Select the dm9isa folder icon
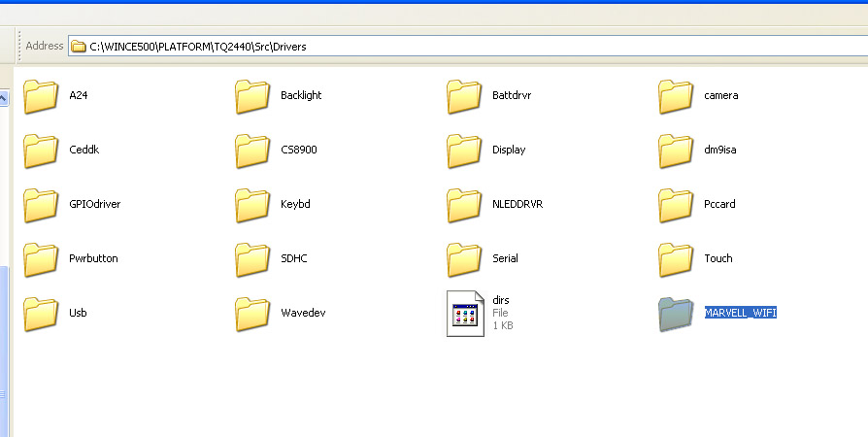The image size is (868, 437). tap(676, 151)
